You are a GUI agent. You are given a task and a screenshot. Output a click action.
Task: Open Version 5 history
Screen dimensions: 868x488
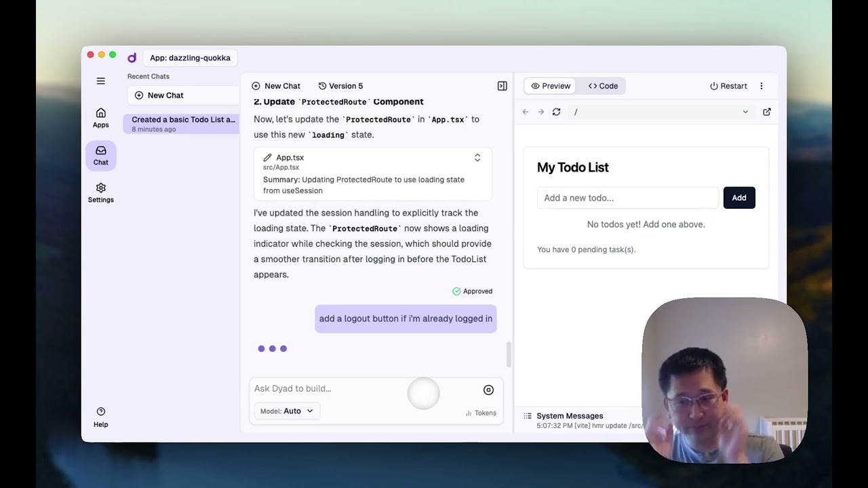coord(340,86)
